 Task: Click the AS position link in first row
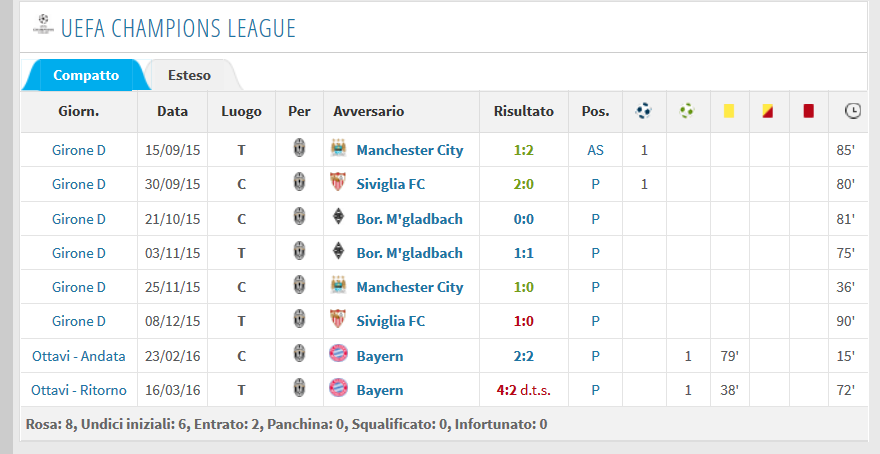click(595, 150)
